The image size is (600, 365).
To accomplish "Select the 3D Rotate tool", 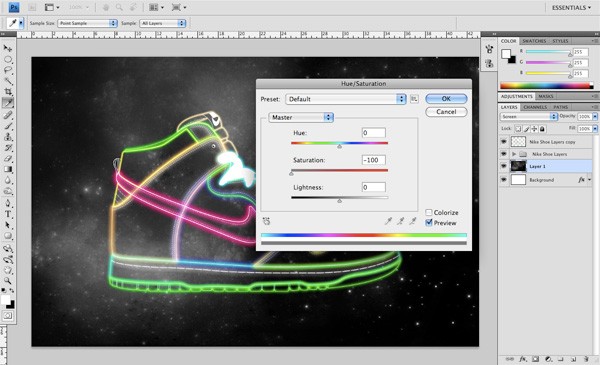I will tap(8, 249).
